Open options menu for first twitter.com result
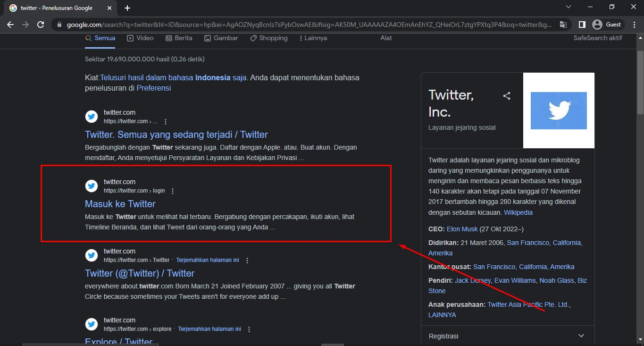 [x=166, y=122]
